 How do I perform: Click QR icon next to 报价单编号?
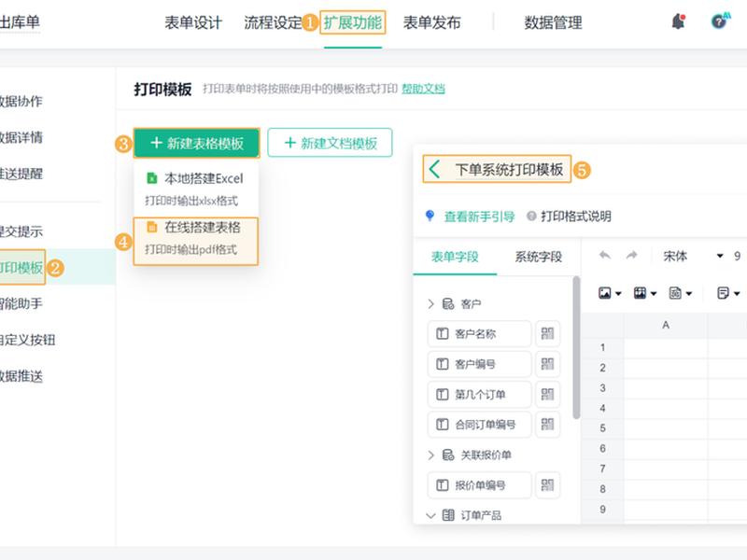pyautogui.click(x=547, y=484)
